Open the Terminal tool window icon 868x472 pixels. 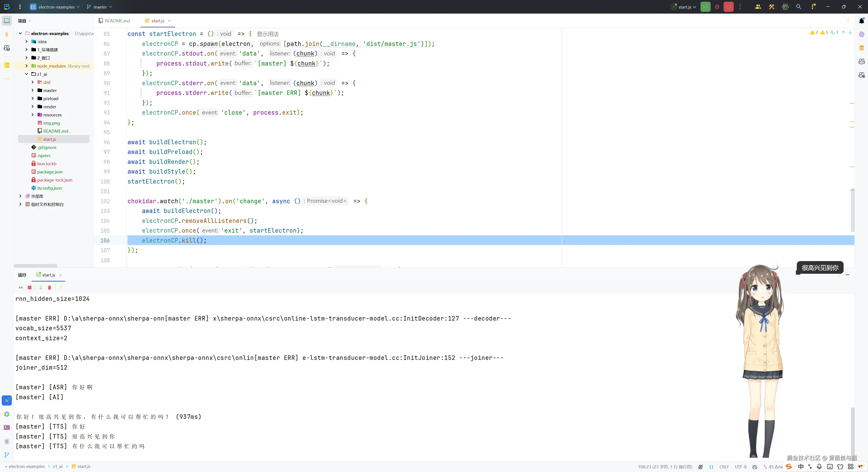click(x=7, y=427)
